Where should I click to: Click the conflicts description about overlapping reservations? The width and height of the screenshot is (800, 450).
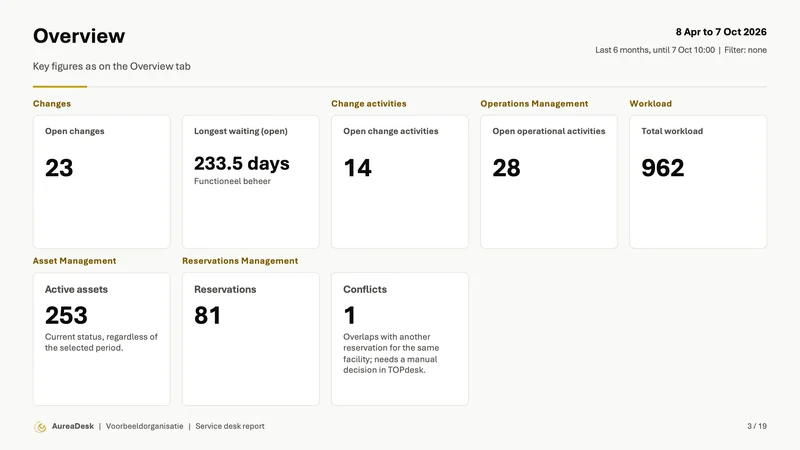391,354
